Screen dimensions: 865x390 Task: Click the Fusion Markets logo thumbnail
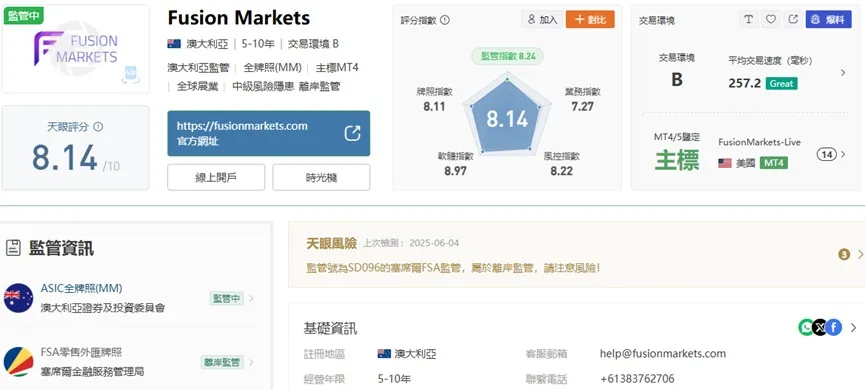click(x=76, y=49)
